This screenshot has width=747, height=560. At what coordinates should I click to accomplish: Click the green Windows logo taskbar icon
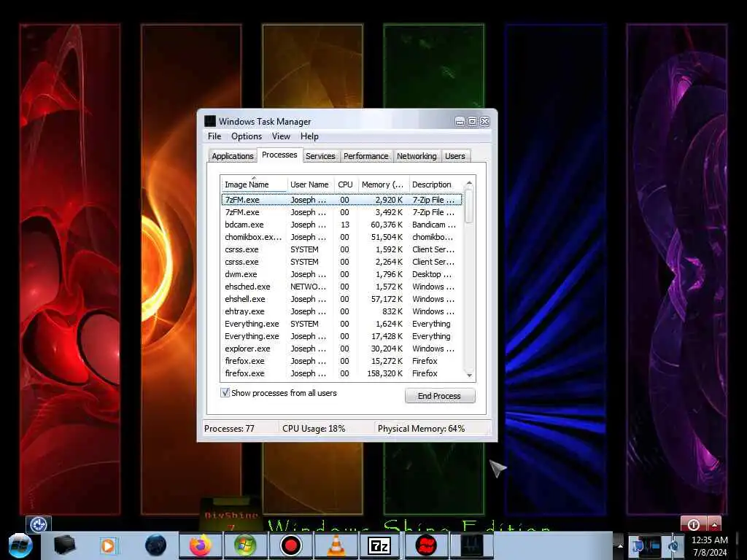pos(245,545)
